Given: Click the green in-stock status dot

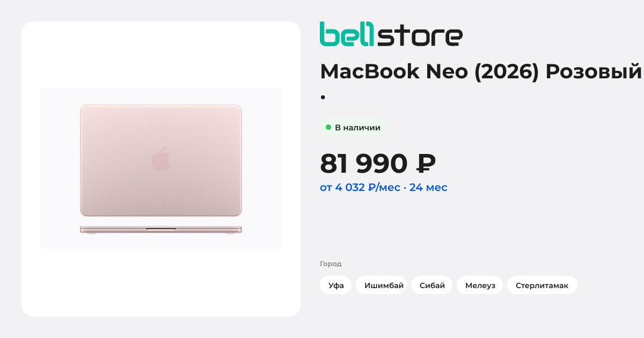Looking at the screenshot, I should tap(328, 128).
